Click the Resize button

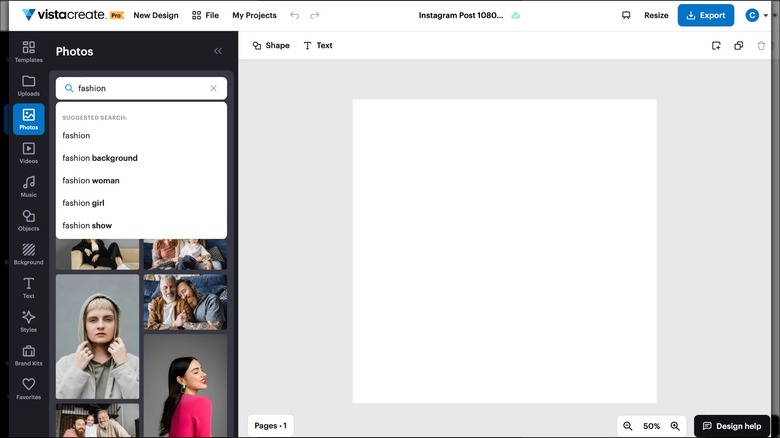(656, 16)
